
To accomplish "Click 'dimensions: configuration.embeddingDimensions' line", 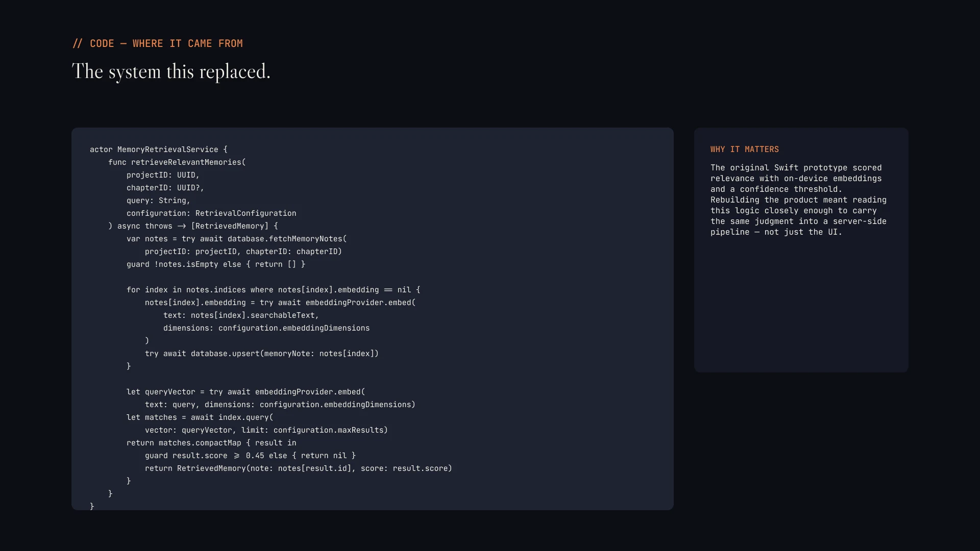I will (x=266, y=328).
